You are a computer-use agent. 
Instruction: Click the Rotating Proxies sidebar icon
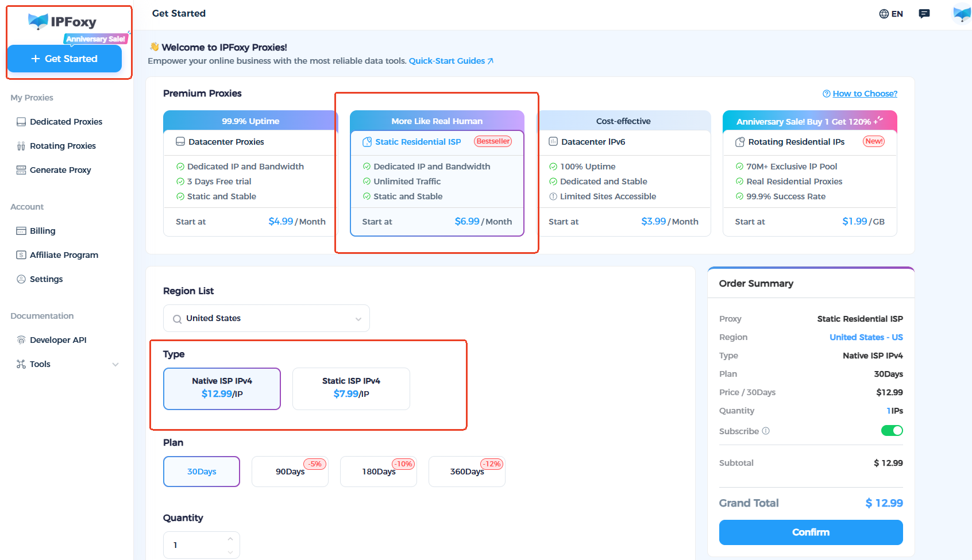click(21, 146)
